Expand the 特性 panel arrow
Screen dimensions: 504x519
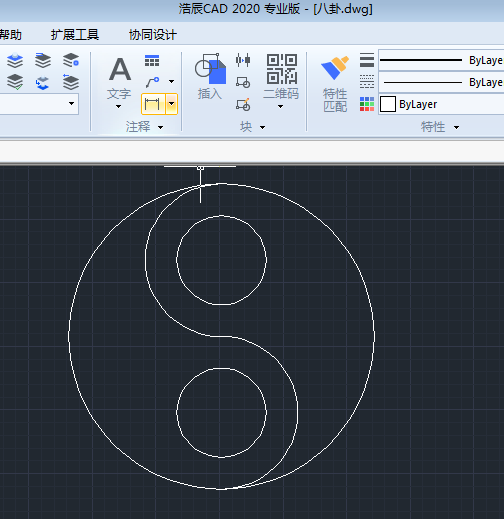coord(456,127)
